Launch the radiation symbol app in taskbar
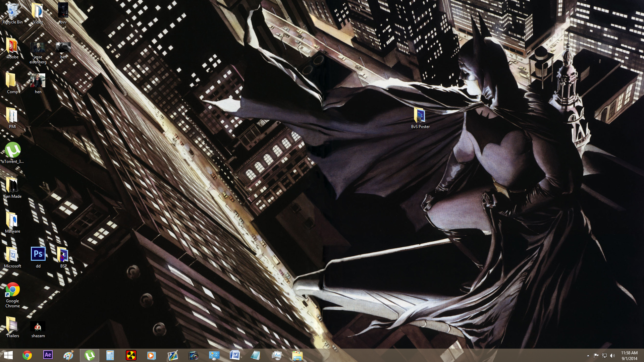The height and width of the screenshot is (362, 644). [131, 355]
